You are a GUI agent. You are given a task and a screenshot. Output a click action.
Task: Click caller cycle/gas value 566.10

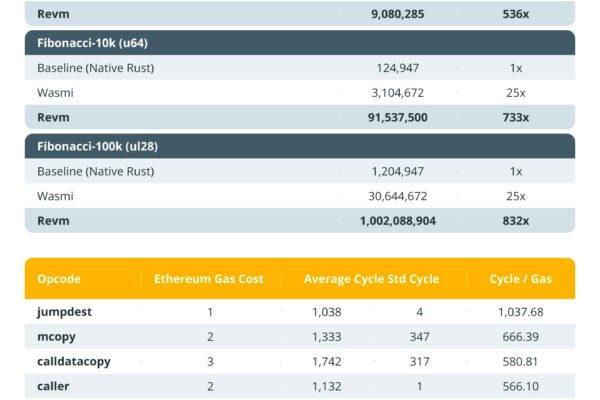520,386
